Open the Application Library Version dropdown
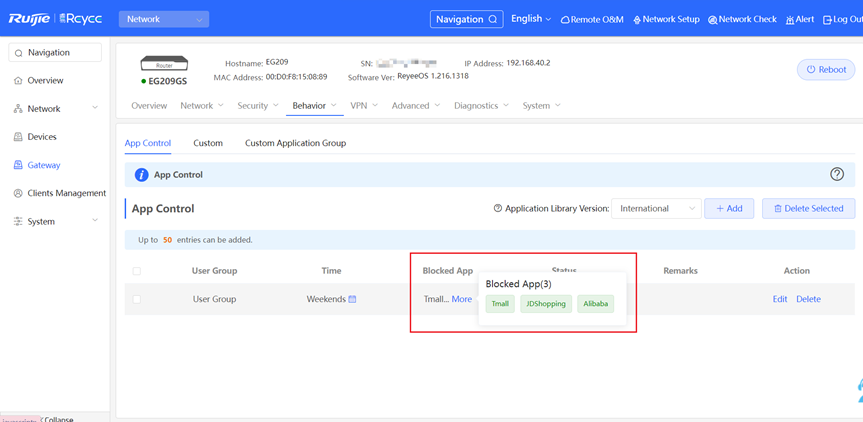Screen dimensions: 863x422 pos(656,208)
